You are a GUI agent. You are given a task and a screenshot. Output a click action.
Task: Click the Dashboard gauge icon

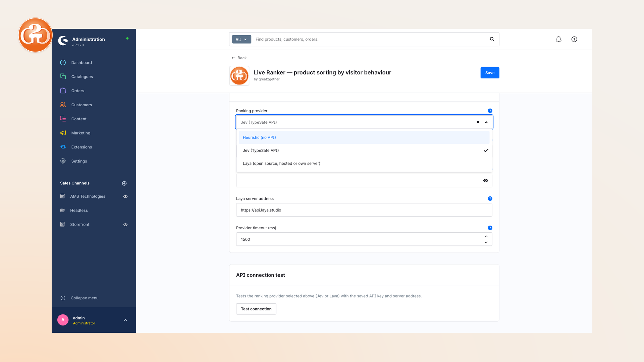point(63,63)
